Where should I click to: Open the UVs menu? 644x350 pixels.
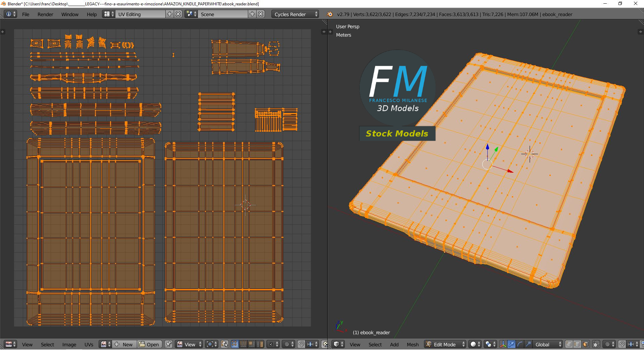click(x=89, y=344)
